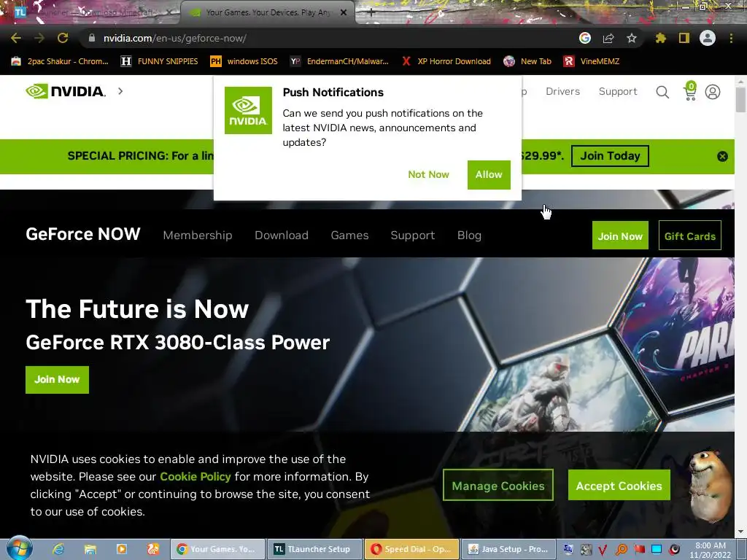Close the Your Games Your Devices tab

[x=344, y=13]
